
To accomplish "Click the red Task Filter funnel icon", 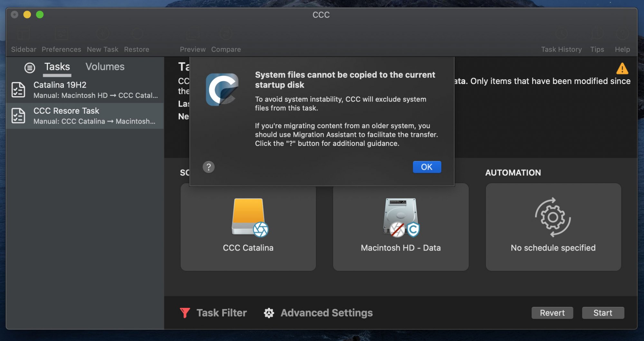I will click(x=185, y=313).
